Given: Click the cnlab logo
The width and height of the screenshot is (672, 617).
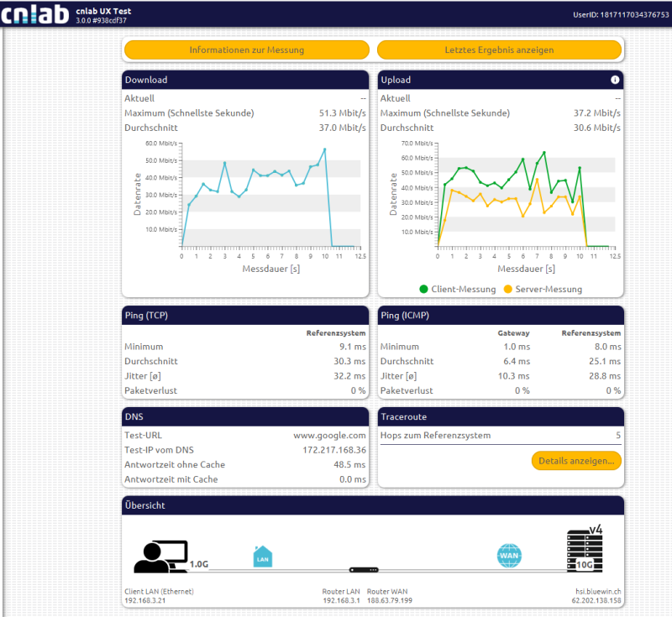Looking at the screenshot, I should (35, 13).
